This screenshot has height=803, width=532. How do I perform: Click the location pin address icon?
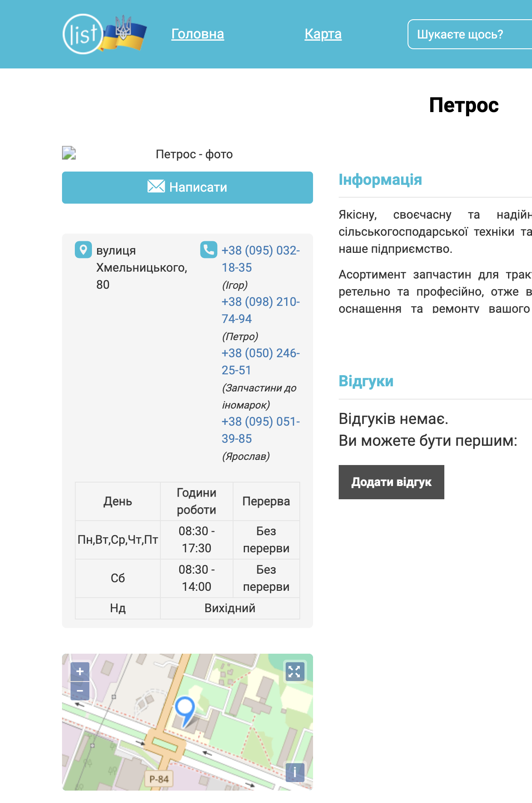[83, 249]
